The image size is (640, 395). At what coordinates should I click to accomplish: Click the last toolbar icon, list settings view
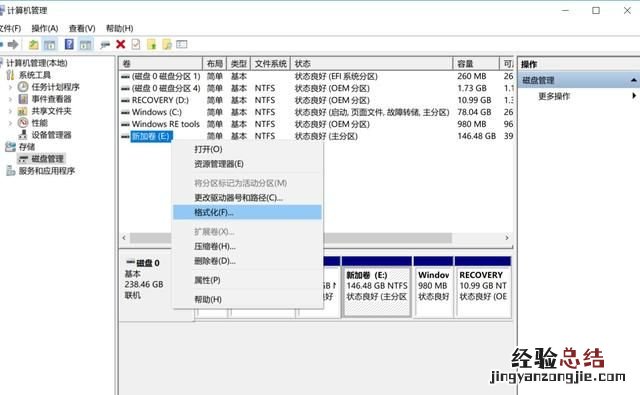tap(182, 44)
